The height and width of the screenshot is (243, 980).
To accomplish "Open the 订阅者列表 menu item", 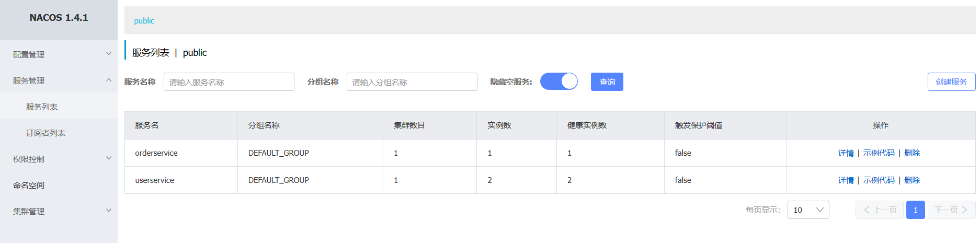I will [45, 133].
